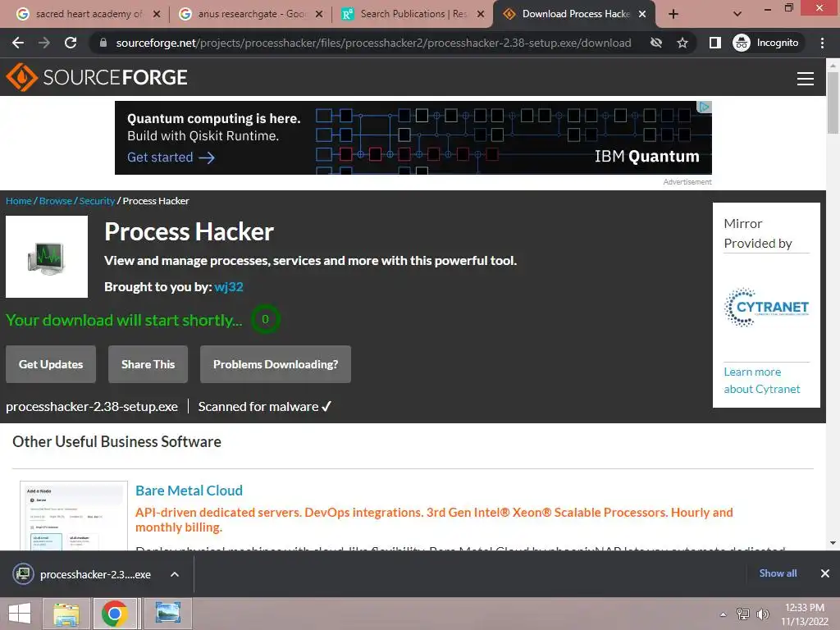Open the Windows Start button
Image resolution: width=840 pixels, height=630 pixels.
(x=20, y=614)
